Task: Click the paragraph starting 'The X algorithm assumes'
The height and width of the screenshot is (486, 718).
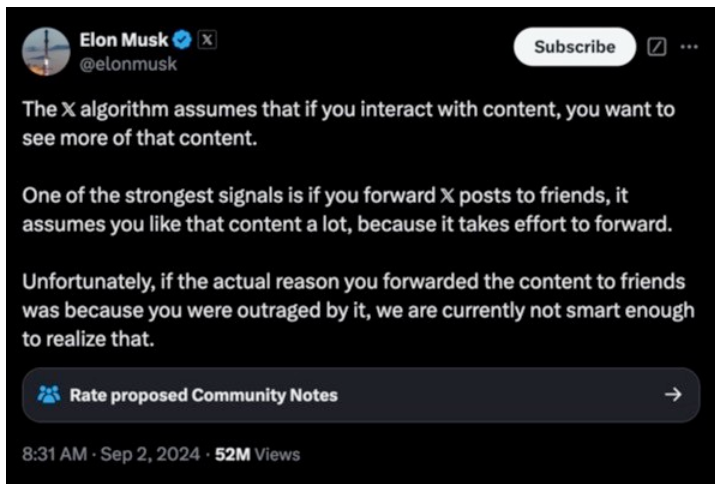Action: pos(348,124)
